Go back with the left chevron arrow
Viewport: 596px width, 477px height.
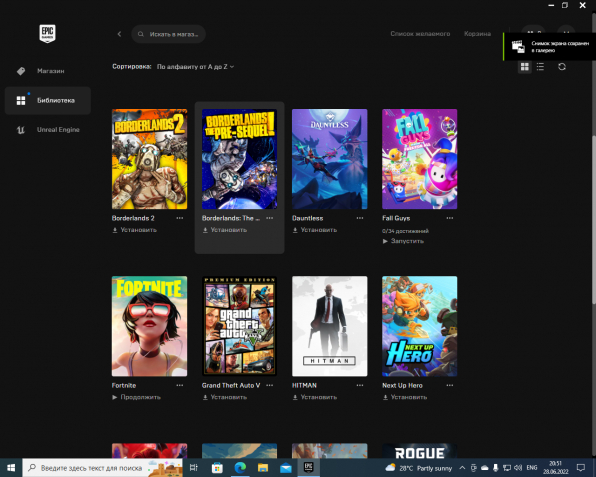pos(119,34)
